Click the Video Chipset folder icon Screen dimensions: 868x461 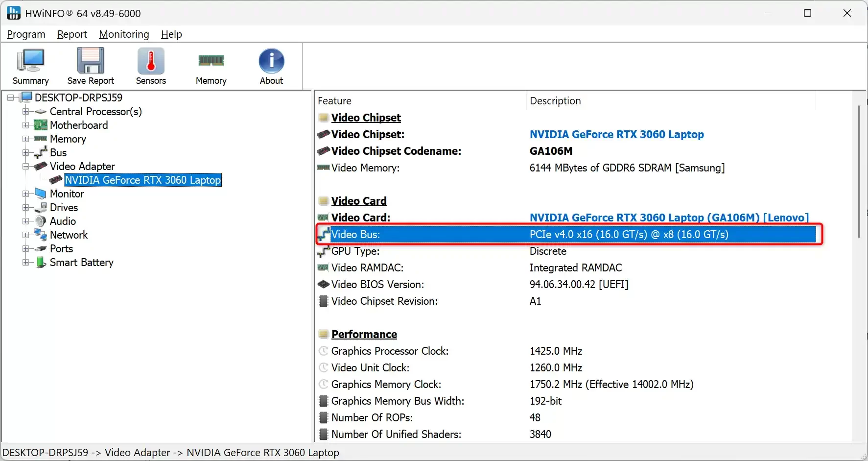pyautogui.click(x=323, y=118)
